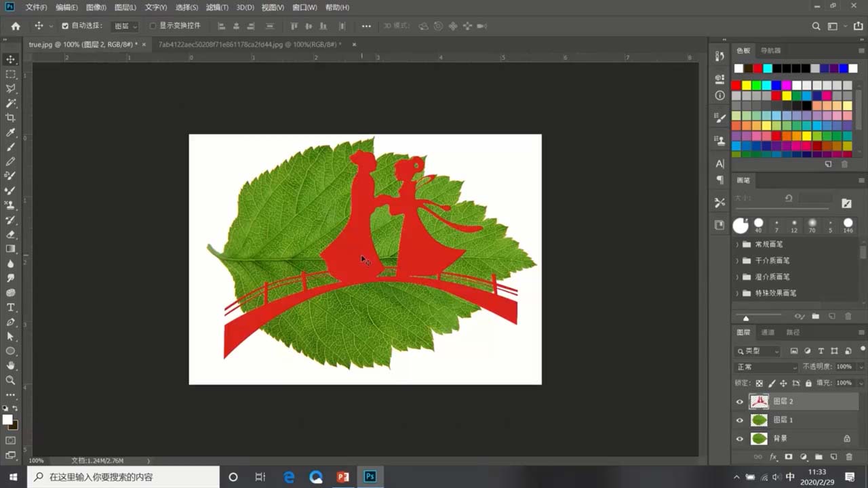Add a layer mask with mask icon
The height and width of the screenshot is (488, 868).
789,457
